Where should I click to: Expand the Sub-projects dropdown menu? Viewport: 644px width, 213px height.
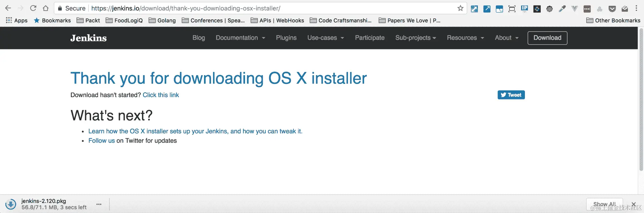(416, 38)
